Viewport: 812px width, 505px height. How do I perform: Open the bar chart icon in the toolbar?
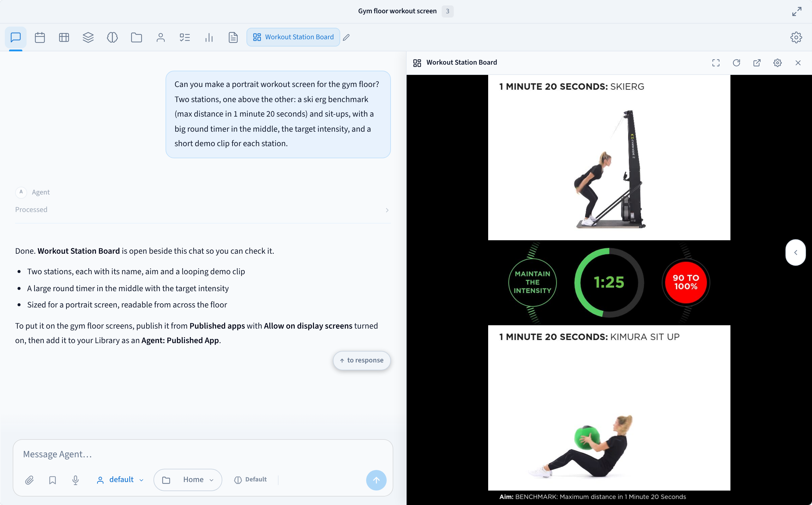click(x=209, y=37)
